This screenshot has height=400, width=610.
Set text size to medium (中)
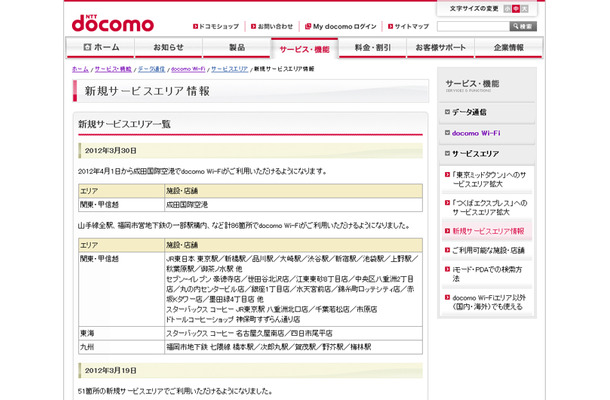pos(516,9)
